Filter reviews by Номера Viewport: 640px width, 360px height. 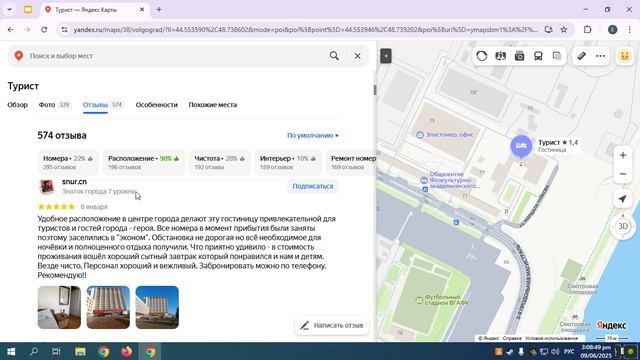click(68, 162)
